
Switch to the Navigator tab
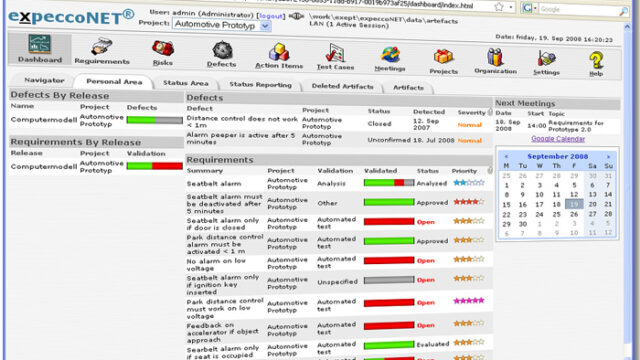tap(44, 80)
